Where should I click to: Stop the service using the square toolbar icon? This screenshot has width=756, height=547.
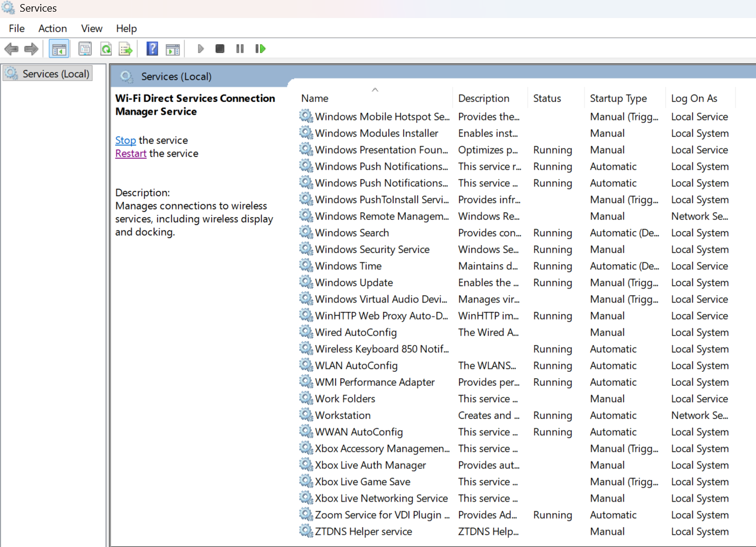(220, 49)
